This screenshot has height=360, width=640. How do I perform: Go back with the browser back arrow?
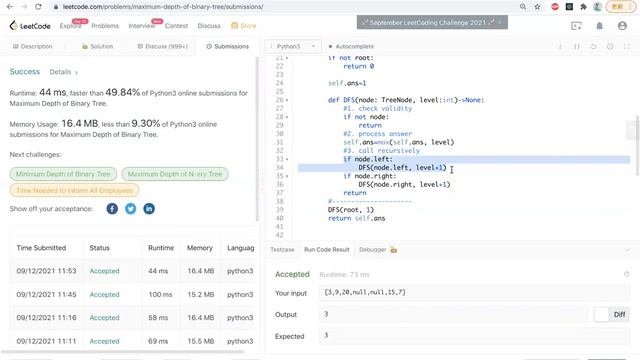pyautogui.click(x=10, y=7)
